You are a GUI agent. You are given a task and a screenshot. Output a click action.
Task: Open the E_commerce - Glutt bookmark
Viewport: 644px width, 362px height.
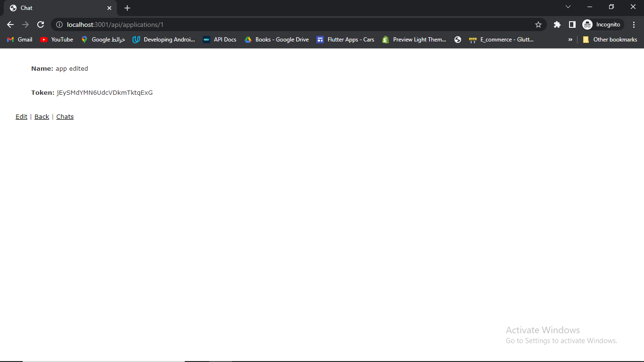pyautogui.click(x=501, y=40)
